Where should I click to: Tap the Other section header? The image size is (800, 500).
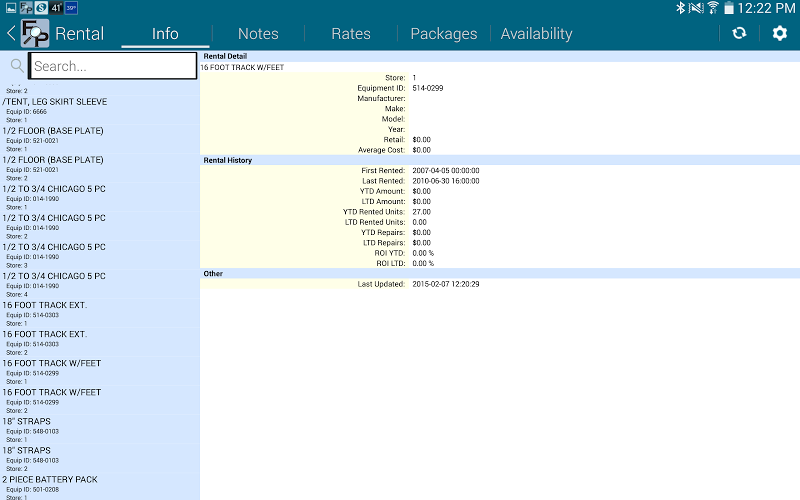(x=500, y=273)
